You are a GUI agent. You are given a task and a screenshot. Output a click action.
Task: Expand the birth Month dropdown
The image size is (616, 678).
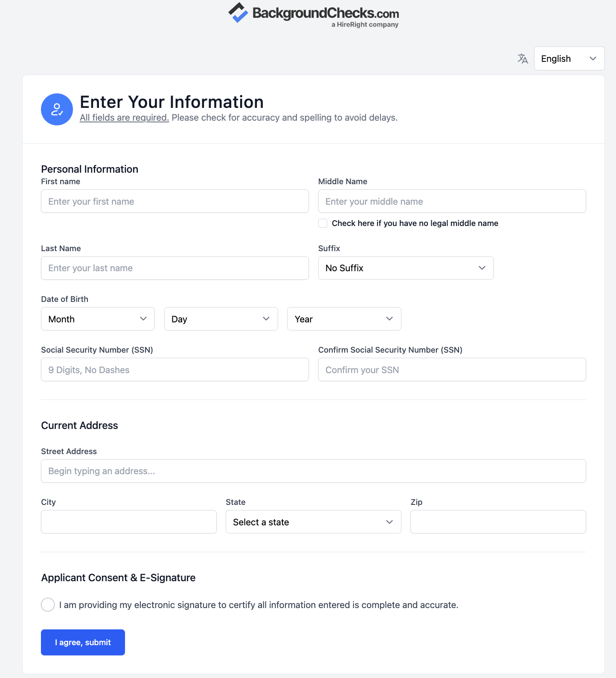click(x=98, y=319)
